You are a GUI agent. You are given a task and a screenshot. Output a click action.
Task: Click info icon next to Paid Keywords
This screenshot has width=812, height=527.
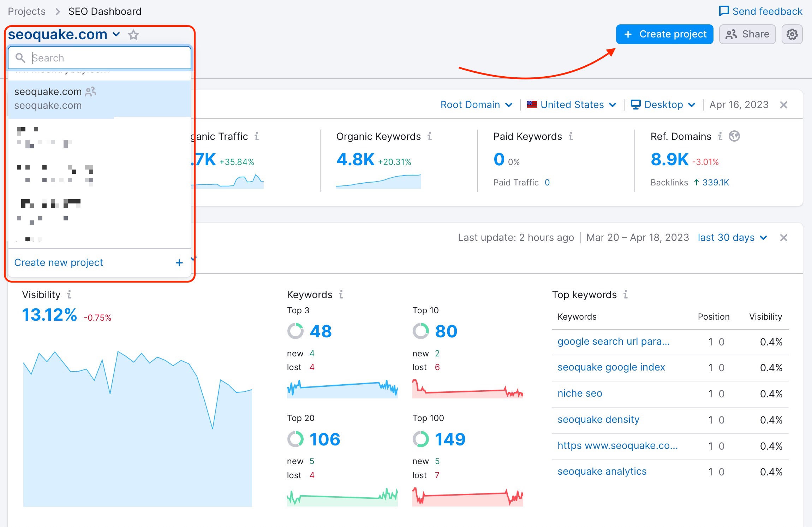[571, 136]
